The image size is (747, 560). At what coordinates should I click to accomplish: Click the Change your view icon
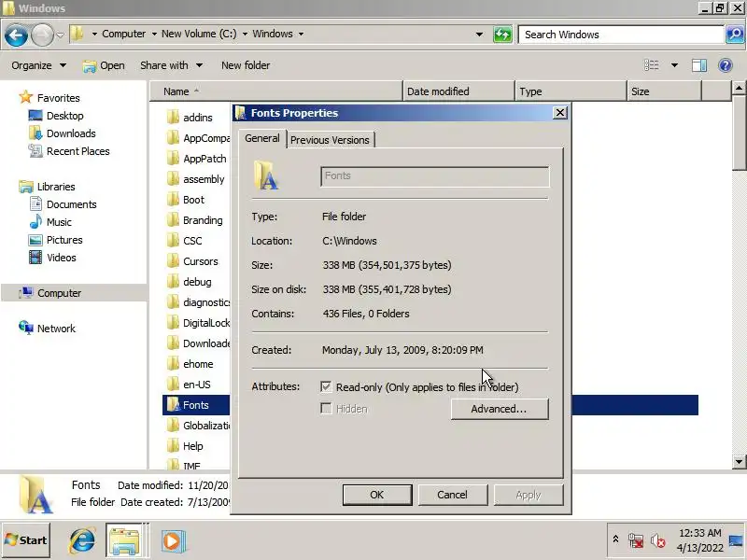(x=651, y=65)
